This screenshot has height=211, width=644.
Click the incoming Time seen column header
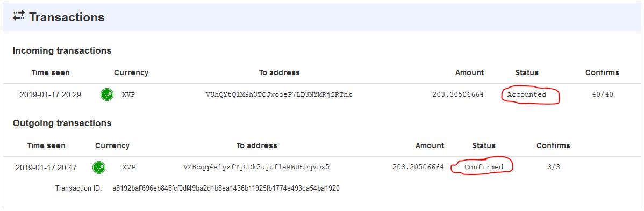coord(51,72)
